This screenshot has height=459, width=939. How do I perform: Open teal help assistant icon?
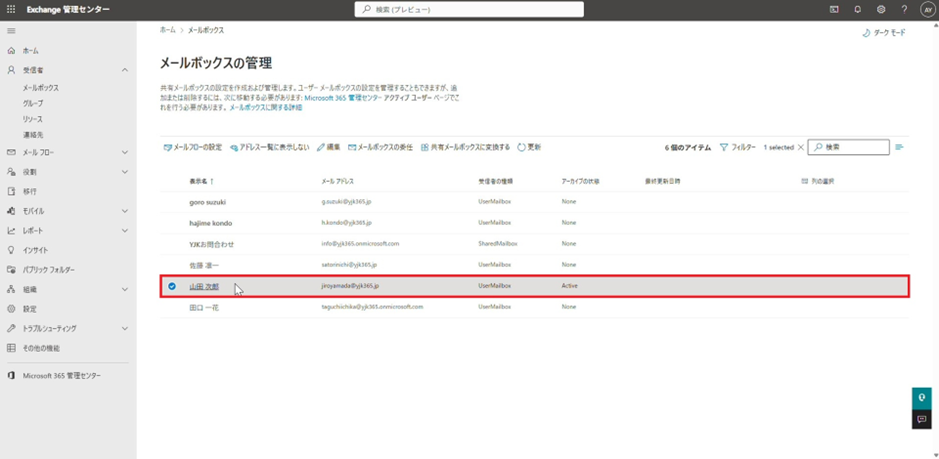tap(922, 398)
